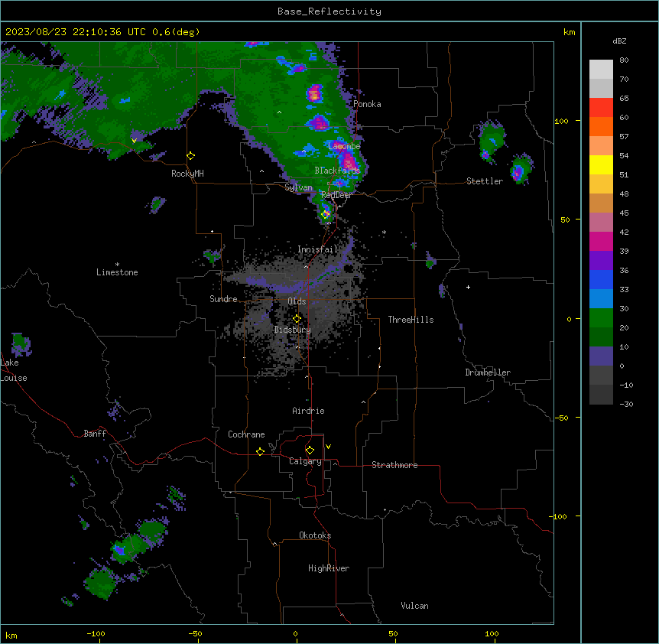Click the asterisk marker above Limestone
Viewport: 659px width, 644px height.
pyautogui.click(x=117, y=265)
